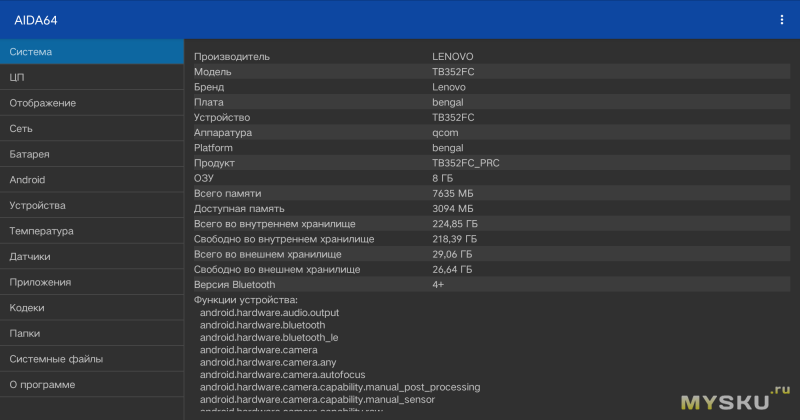Open the Сеть section
This screenshot has height=420, width=800.
92,129
